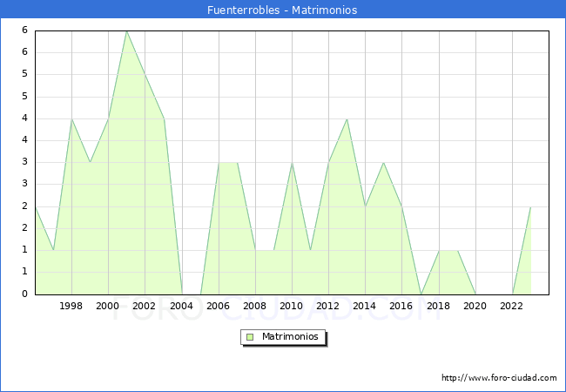This screenshot has width=566, height=392.
Task: Select the 2022 x-axis label
Action: coord(512,306)
